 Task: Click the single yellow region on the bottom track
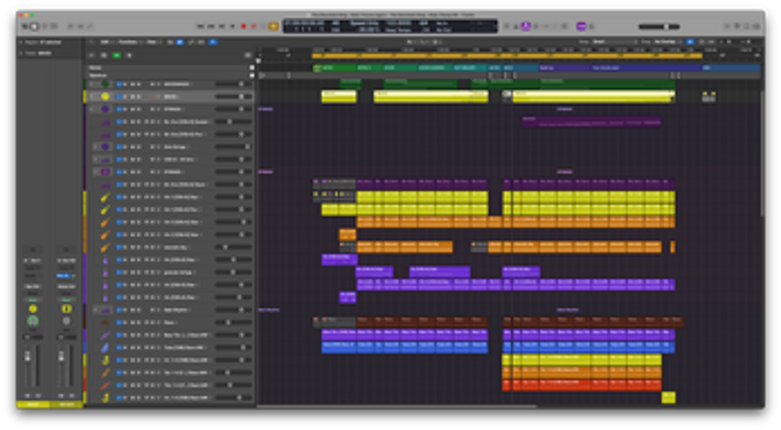point(668,397)
